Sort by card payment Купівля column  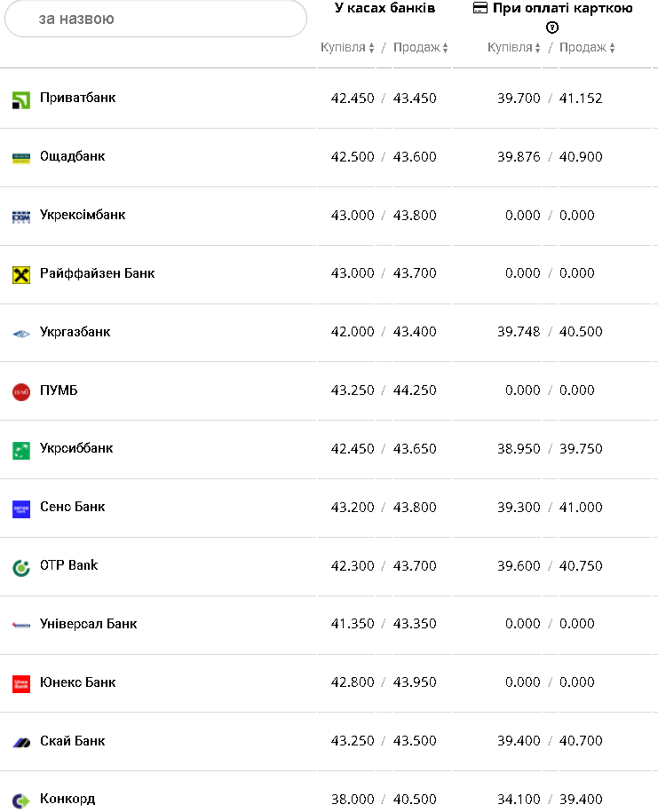tap(514, 48)
